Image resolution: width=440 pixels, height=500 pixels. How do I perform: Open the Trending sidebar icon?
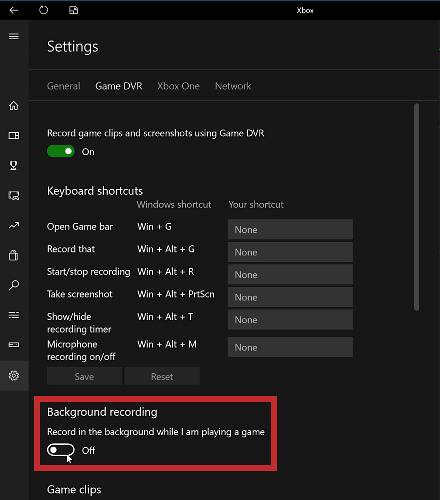[14, 225]
